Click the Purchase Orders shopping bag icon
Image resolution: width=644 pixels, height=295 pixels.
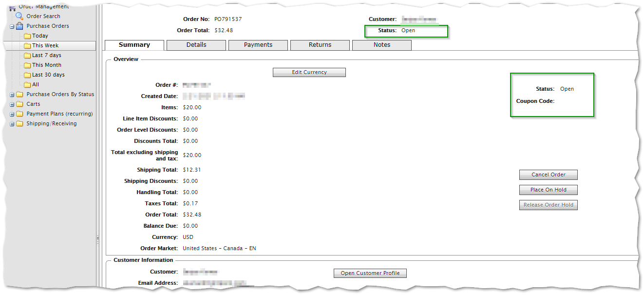click(x=19, y=26)
